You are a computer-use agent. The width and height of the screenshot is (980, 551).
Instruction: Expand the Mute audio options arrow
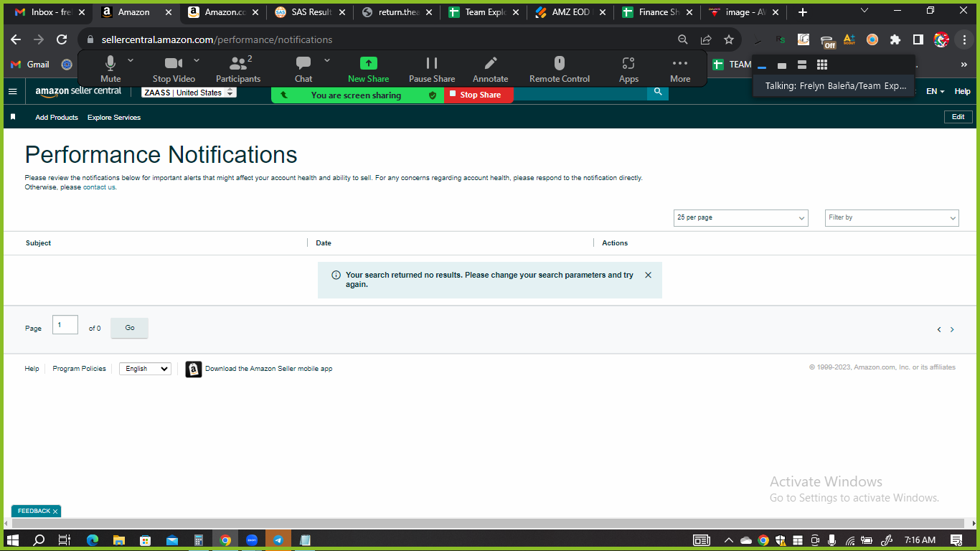pos(131,60)
